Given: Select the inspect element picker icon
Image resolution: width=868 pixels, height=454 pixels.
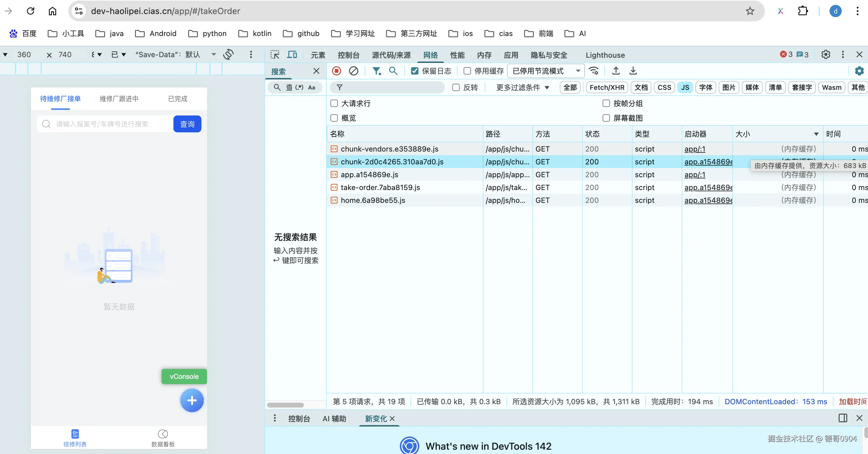Looking at the screenshot, I should [275, 55].
